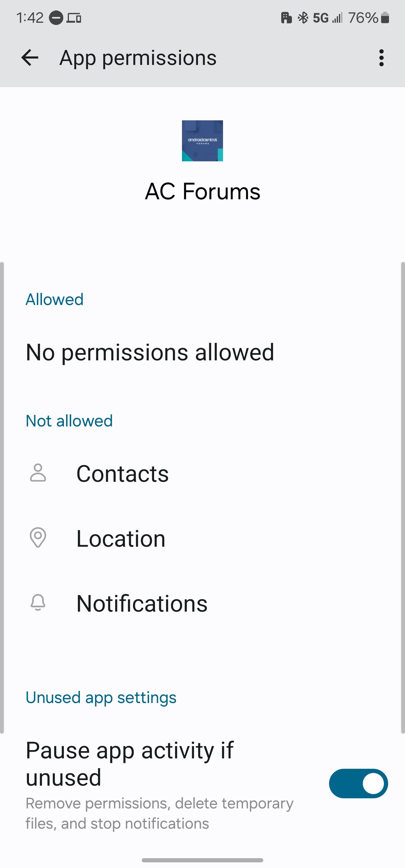Viewport: 405px width, 868px height.
Task: Open the Contacts permission
Action: tap(202, 473)
